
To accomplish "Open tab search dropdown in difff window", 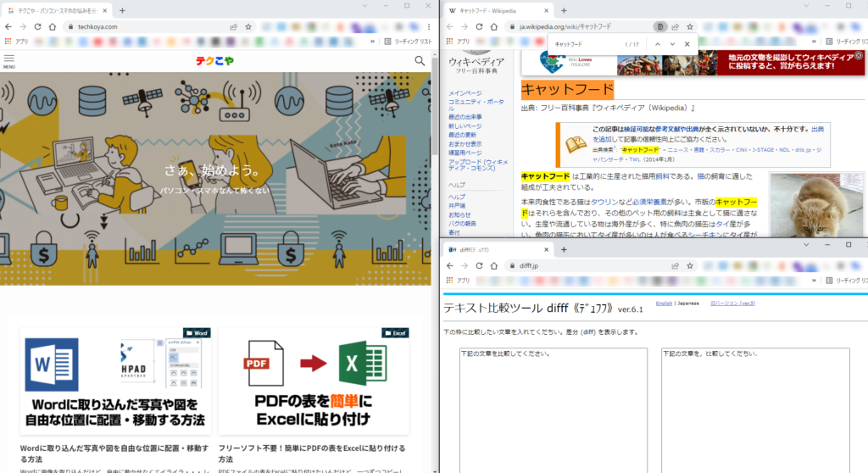I will (x=806, y=244).
